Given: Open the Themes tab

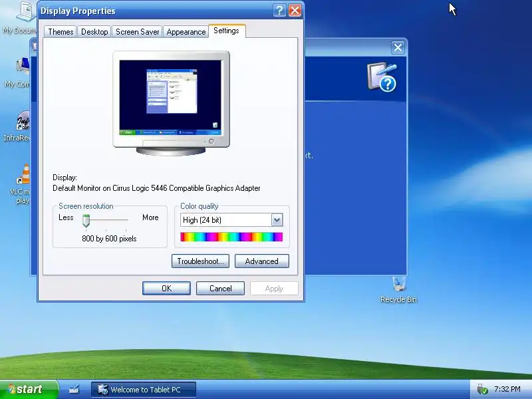Looking at the screenshot, I should pos(61,32).
